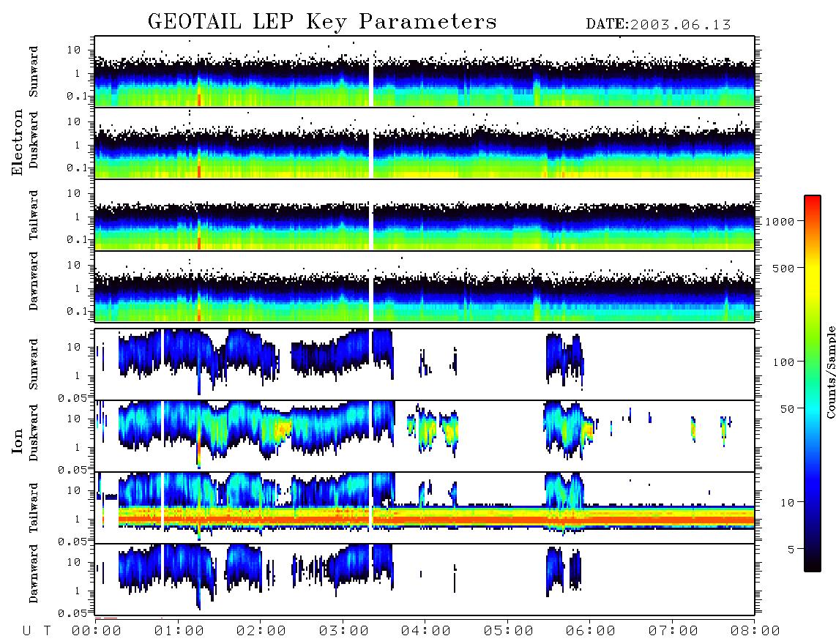This screenshot has height=644, width=836.
Task: Select the Electron Sunward axis label
Action: click(x=34, y=72)
